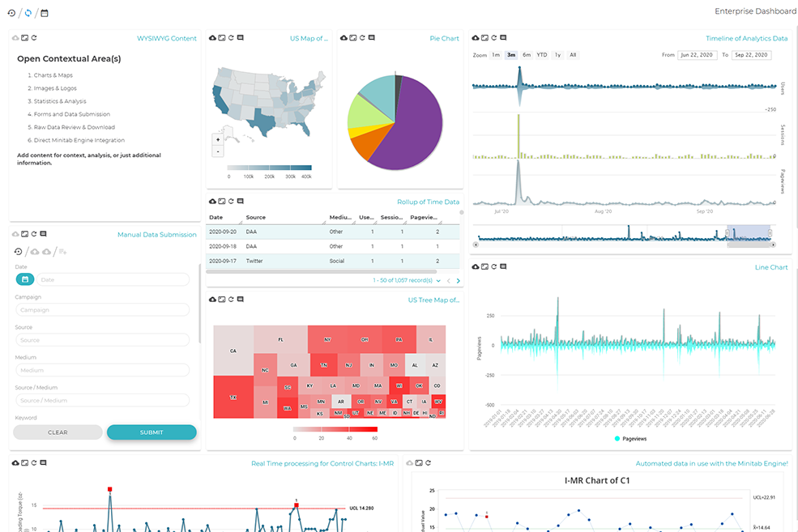The height and width of the screenshot is (532, 798).
Task: Click the blue refresh icon at top left
Action: pos(27,13)
